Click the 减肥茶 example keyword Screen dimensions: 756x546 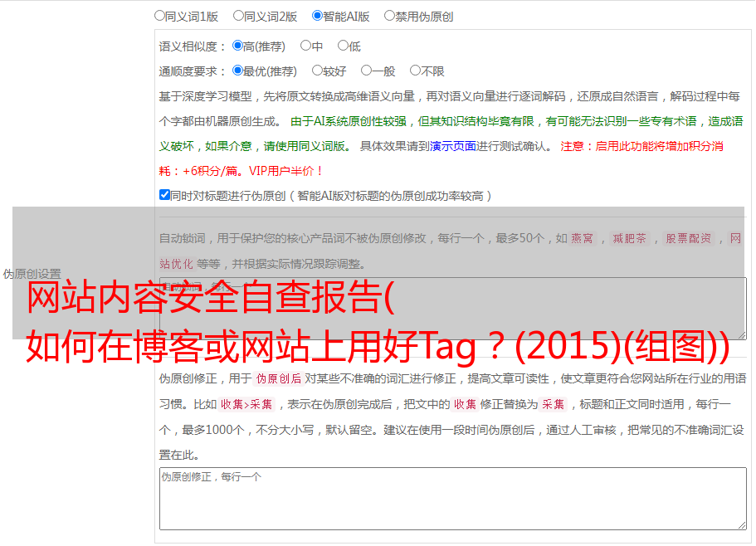tap(629, 238)
